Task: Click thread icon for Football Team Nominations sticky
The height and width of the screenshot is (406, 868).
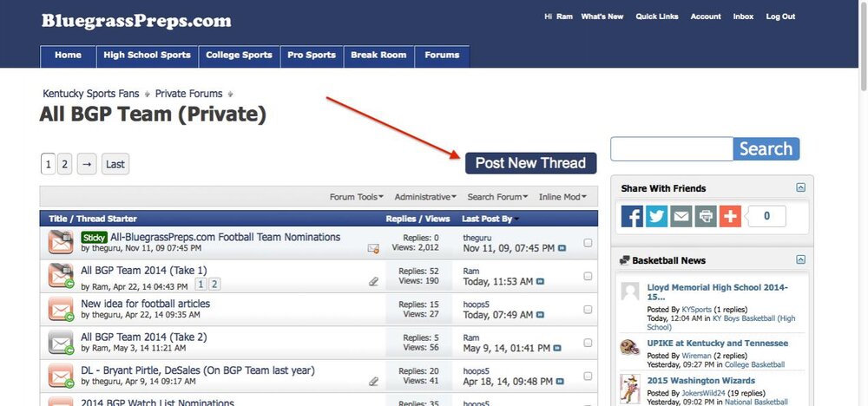Action: (61, 242)
